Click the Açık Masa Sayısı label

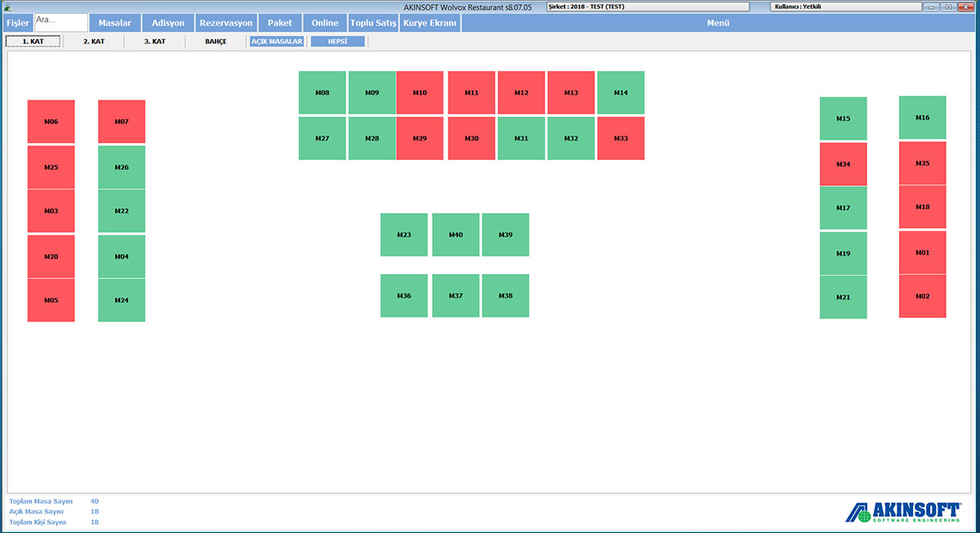click(36, 512)
